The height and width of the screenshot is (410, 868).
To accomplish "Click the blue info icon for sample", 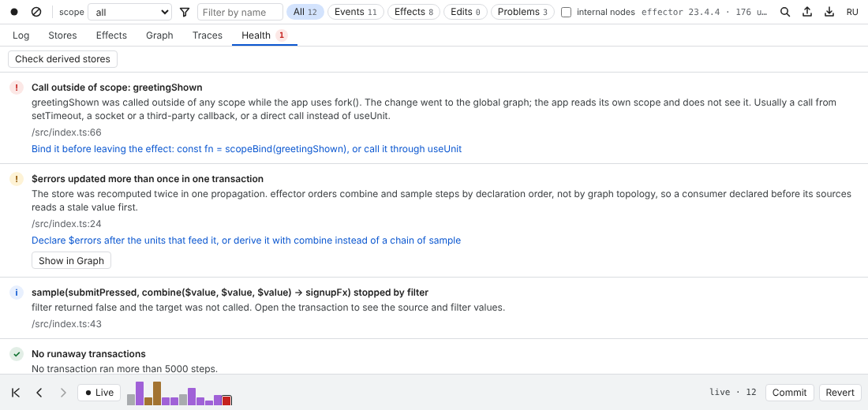I will (17, 293).
